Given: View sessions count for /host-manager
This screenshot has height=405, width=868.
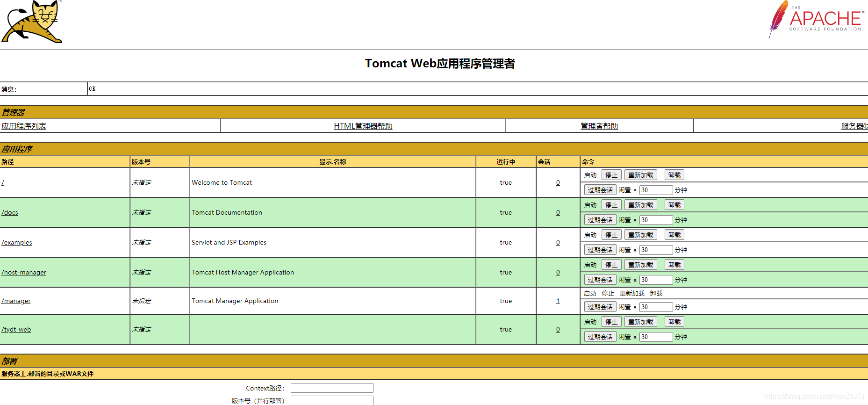Looking at the screenshot, I should click(x=558, y=272).
